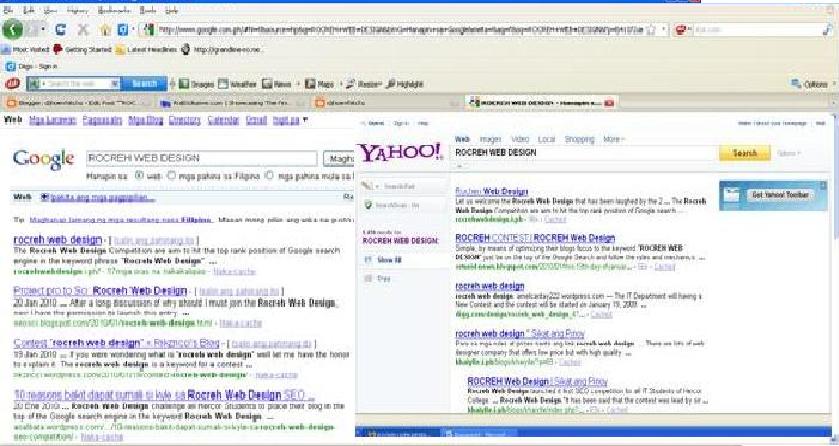The image size is (839, 446).
Task: Close the ROCREH WEB DESIGN tab
Action: 609,102
